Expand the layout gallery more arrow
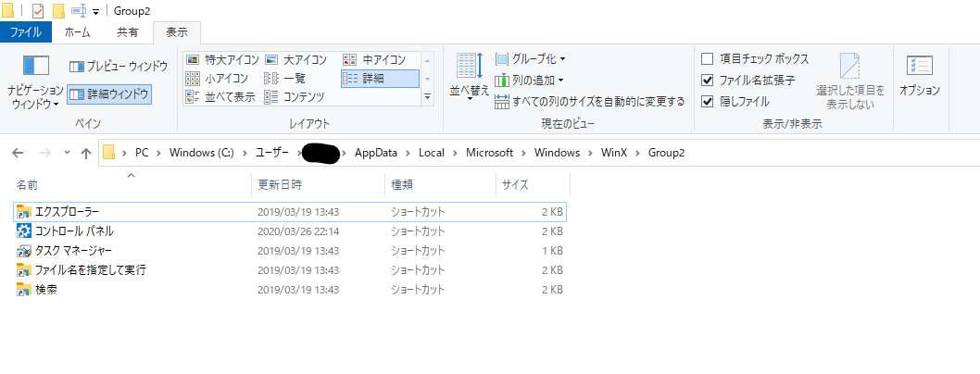Viewport: 980px width, 374px height. tap(428, 96)
